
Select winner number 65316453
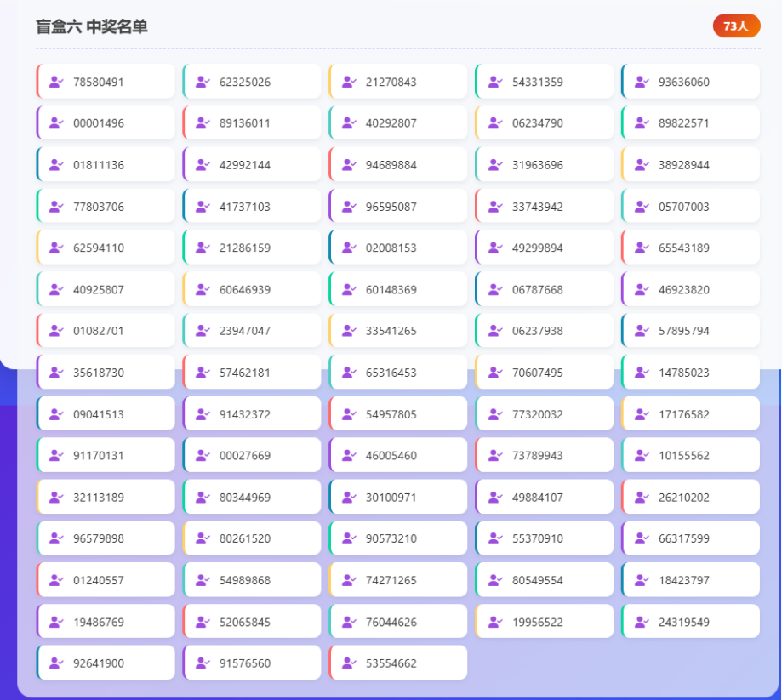tap(398, 373)
